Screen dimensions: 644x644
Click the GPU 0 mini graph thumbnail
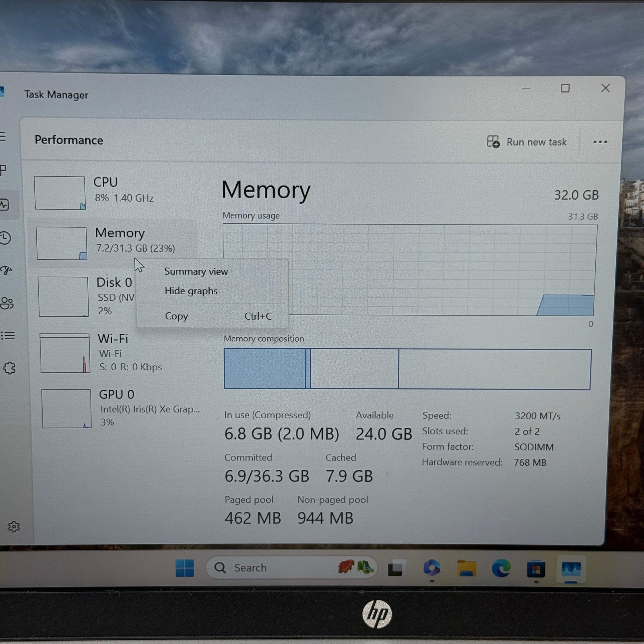click(x=66, y=409)
